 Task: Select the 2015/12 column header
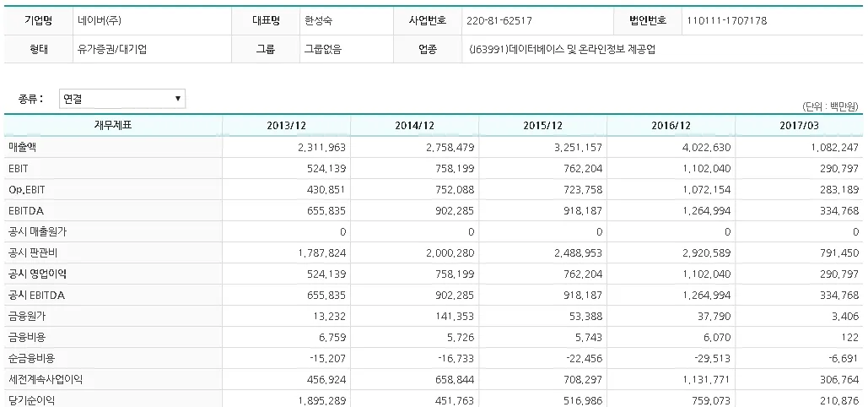coord(543,125)
